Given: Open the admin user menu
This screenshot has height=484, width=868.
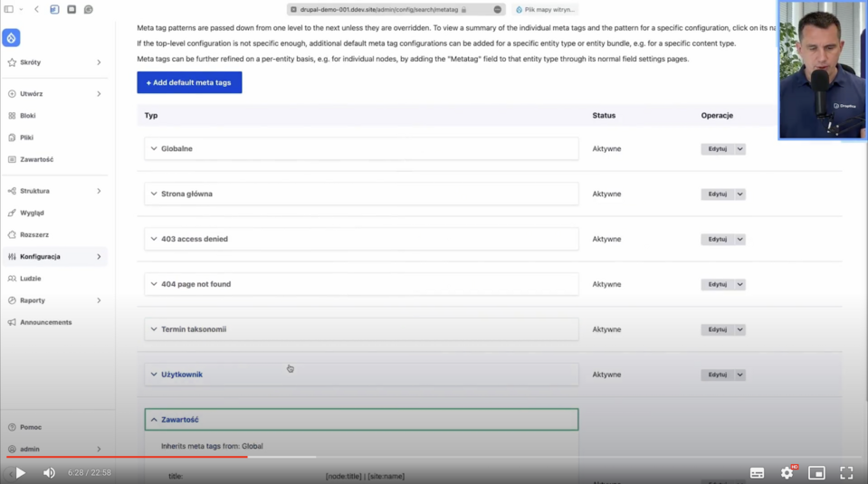Looking at the screenshot, I should point(55,449).
